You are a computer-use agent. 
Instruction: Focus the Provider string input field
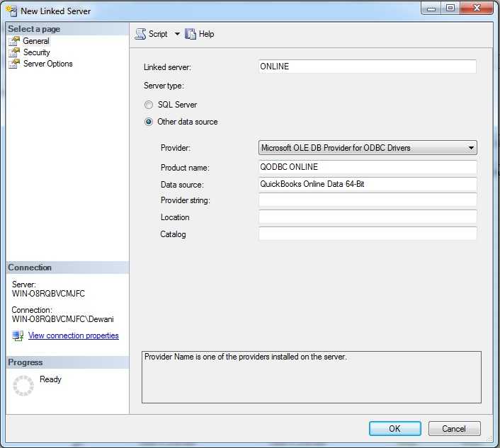point(367,200)
